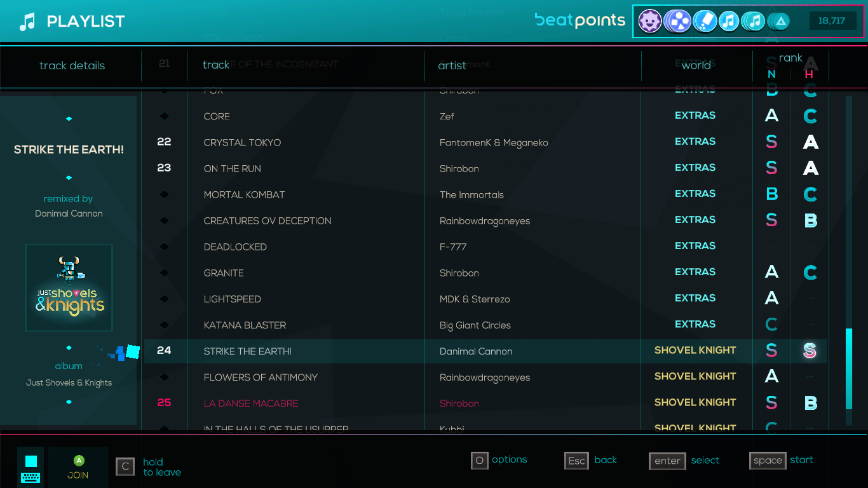Click the stacked triangle beatpoints badge
This screenshot has height=488, width=868.
(x=778, y=22)
